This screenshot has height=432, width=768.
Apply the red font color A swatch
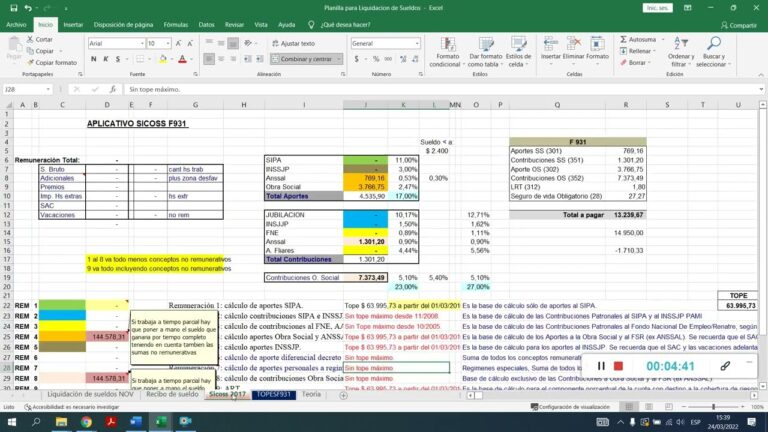coord(182,59)
